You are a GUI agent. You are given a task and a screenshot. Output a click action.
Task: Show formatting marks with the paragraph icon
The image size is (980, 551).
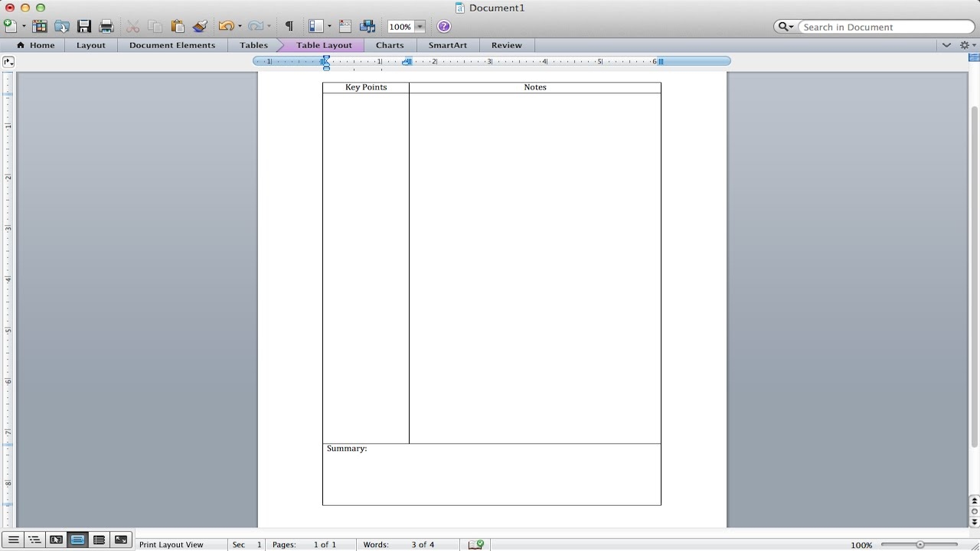[x=289, y=26]
